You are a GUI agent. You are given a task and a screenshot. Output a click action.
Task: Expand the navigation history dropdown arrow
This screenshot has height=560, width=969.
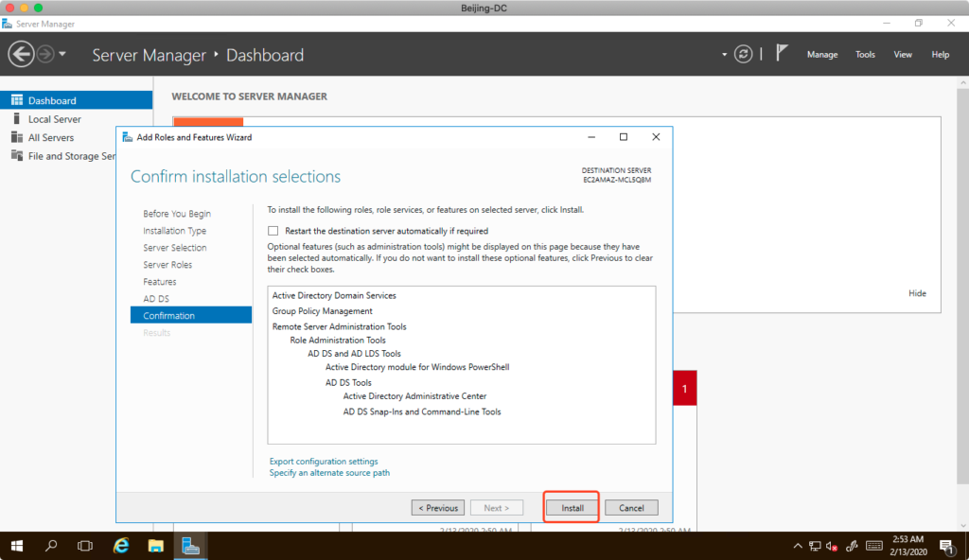[62, 54]
